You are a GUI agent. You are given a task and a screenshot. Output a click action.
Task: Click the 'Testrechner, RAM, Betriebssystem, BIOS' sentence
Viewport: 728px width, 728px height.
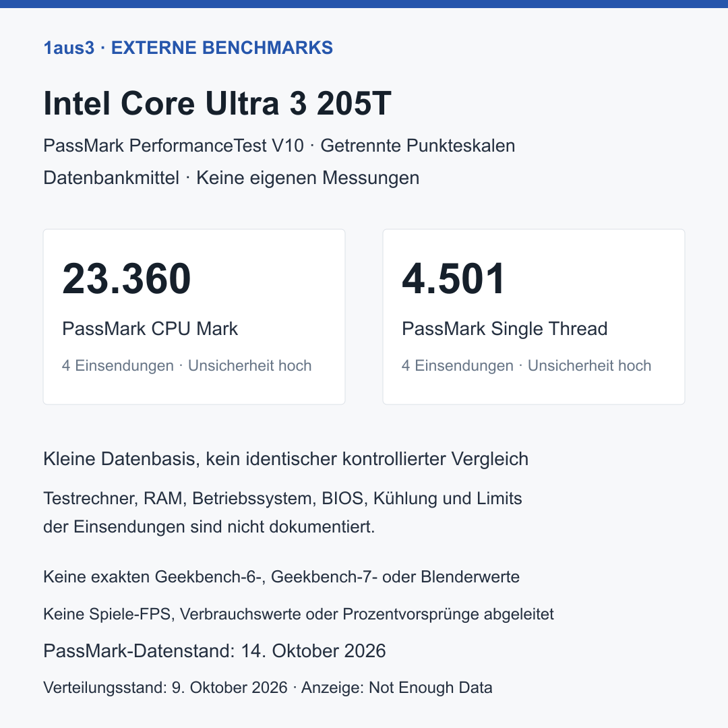(x=282, y=498)
